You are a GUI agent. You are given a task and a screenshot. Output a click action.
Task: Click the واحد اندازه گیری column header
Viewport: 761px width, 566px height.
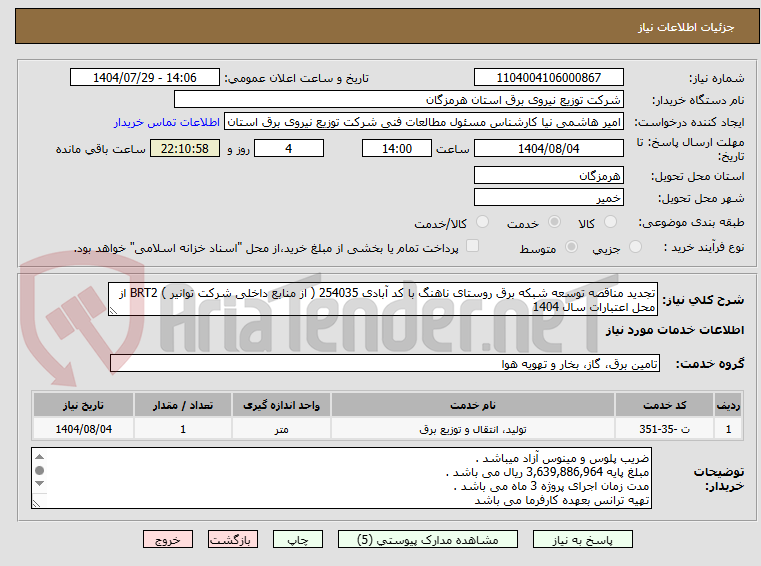[281, 405]
